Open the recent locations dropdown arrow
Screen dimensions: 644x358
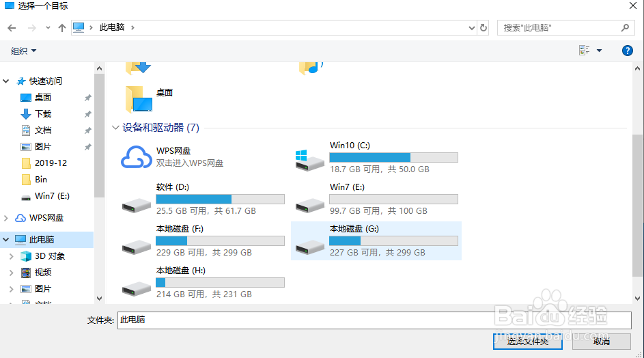coord(48,28)
